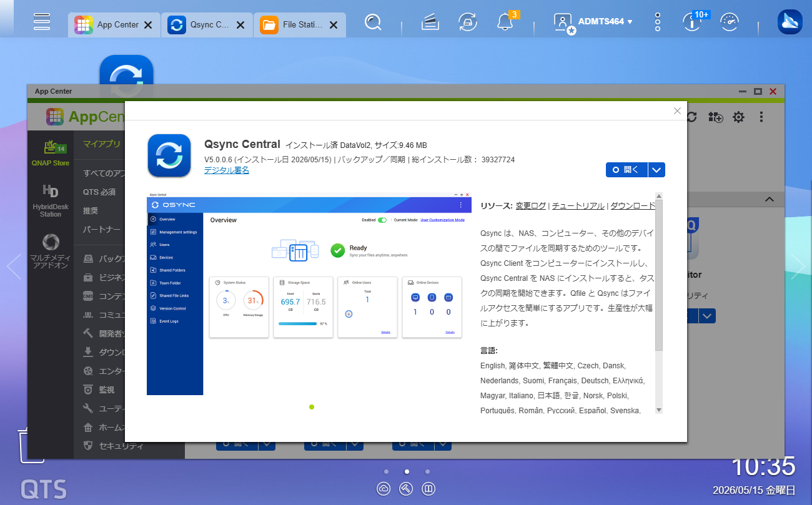This screenshot has height=505, width=812.
Task: Click the cloud icon in bottom dock
Action: (x=384, y=489)
